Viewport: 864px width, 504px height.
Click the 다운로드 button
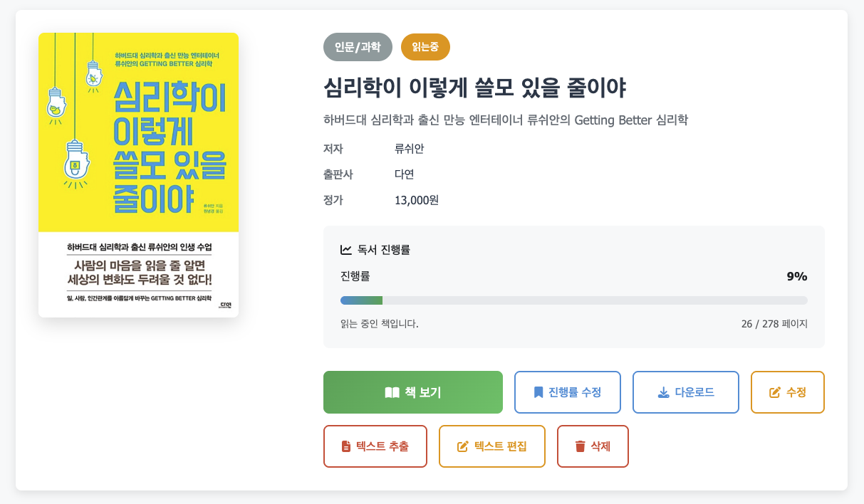pyautogui.click(x=686, y=392)
